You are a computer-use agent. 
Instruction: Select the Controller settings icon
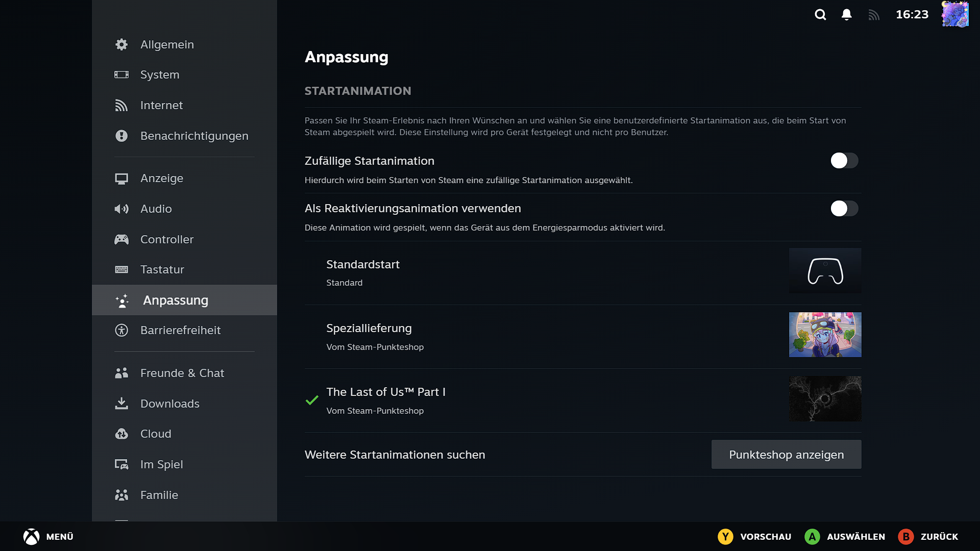coord(121,239)
